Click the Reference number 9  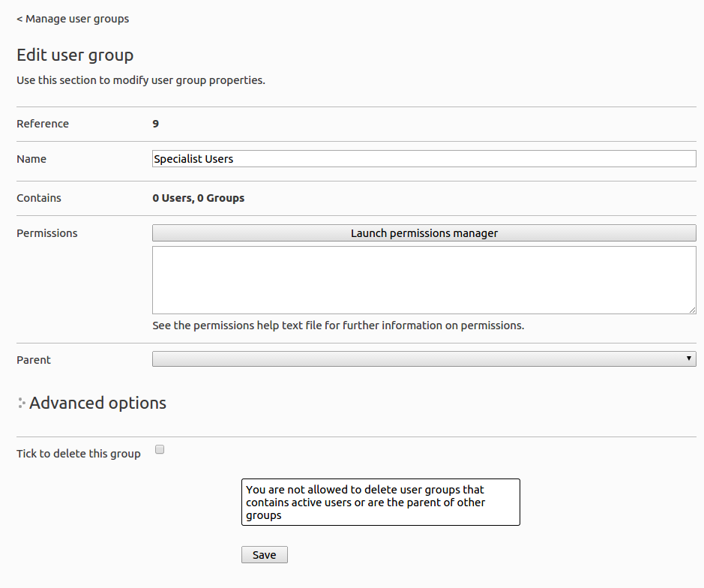click(x=155, y=124)
